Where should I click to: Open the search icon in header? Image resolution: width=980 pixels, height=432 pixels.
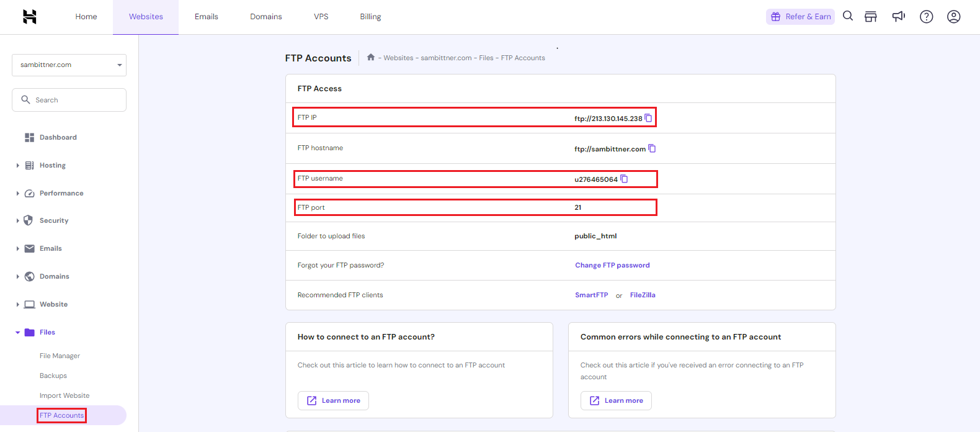848,16
